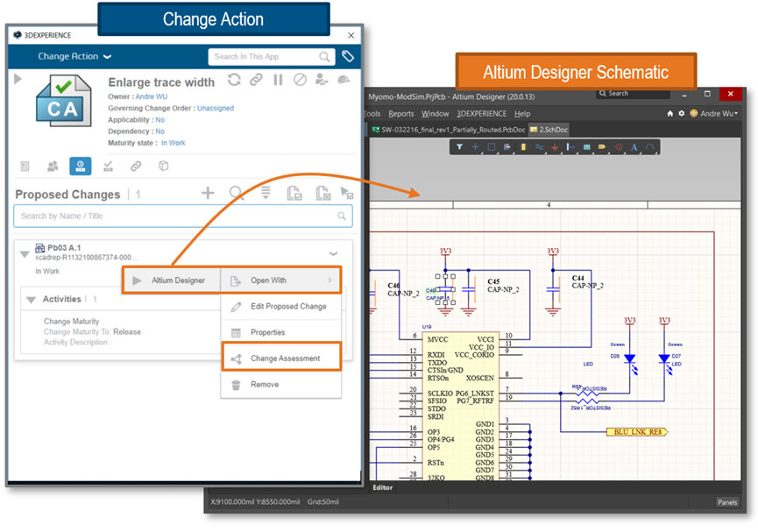
Task: Click the chain link icon in the title row
Action: point(256,80)
